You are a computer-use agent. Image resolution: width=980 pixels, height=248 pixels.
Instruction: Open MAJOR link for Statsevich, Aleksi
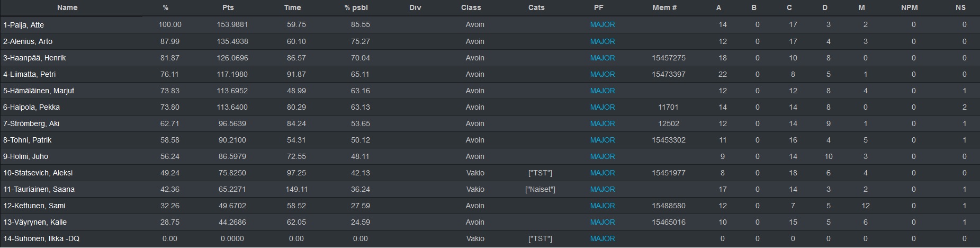tap(603, 173)
